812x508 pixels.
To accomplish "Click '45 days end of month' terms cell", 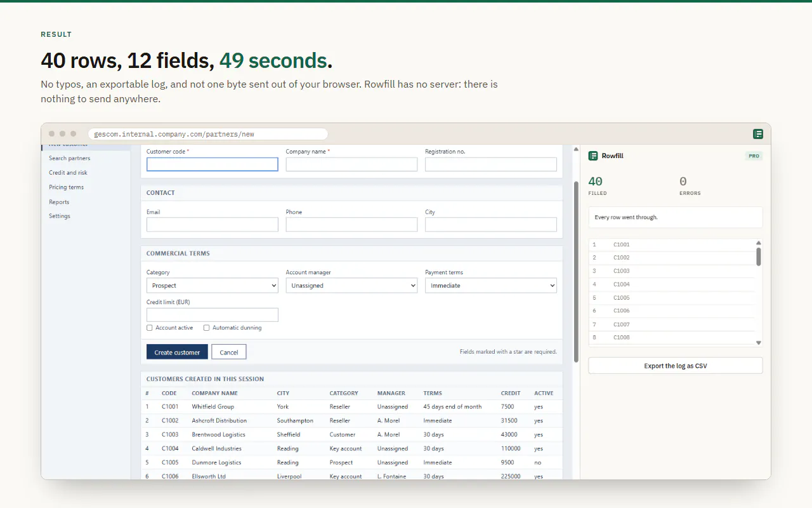I will coord(452,406).
